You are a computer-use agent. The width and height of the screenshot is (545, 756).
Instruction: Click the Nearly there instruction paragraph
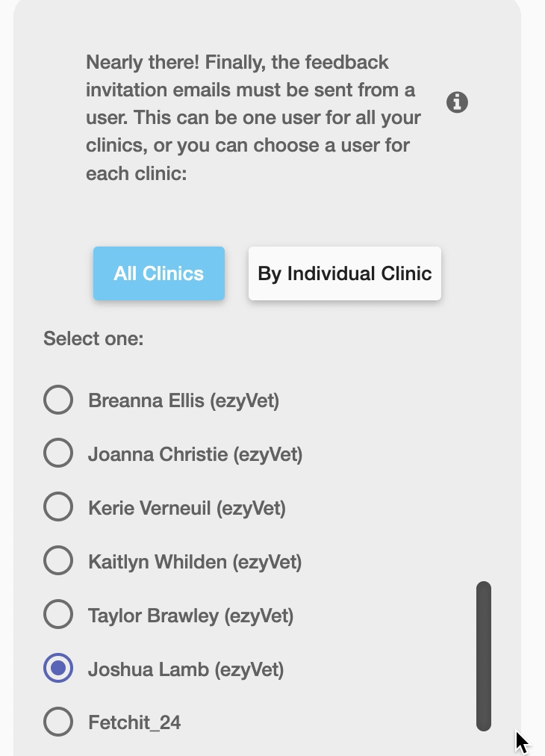pyautogui.click(x=254, y=117)
